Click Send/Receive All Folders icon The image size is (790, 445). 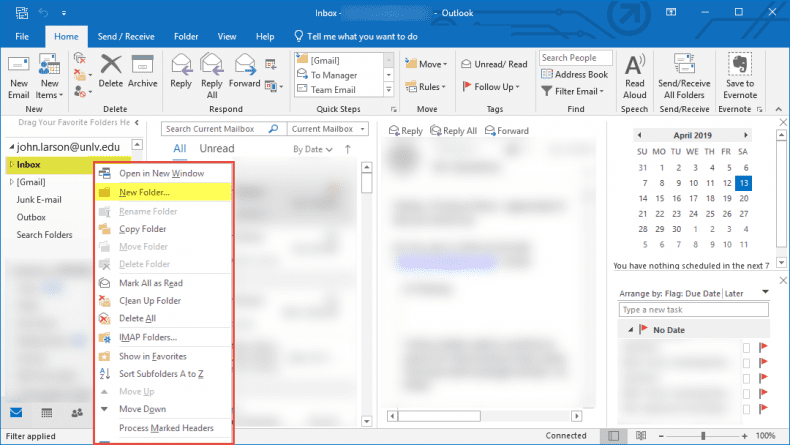pos(683,72)
